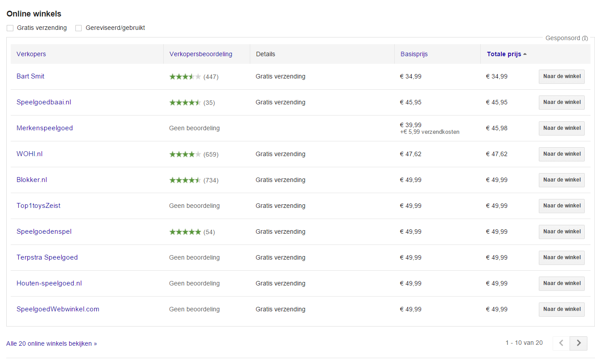Toggle Gereviseerd/gebruikt checkbox

click(x=79, y=28)
